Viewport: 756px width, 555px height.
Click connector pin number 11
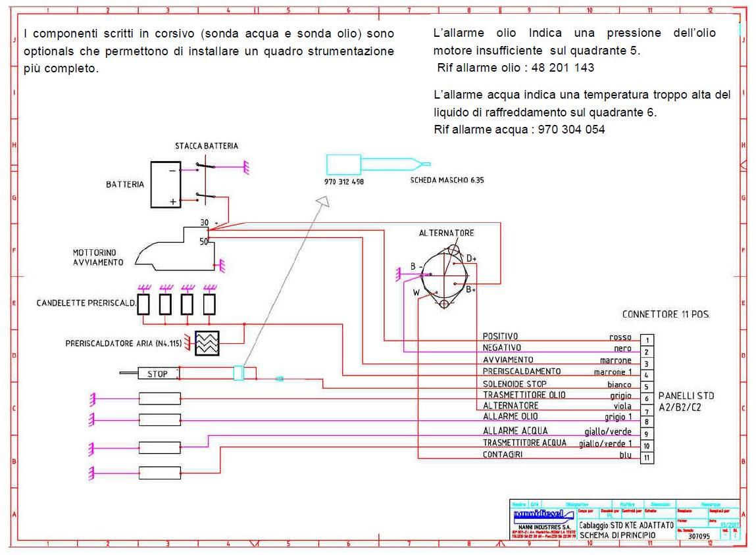click(x=647, y=458)
